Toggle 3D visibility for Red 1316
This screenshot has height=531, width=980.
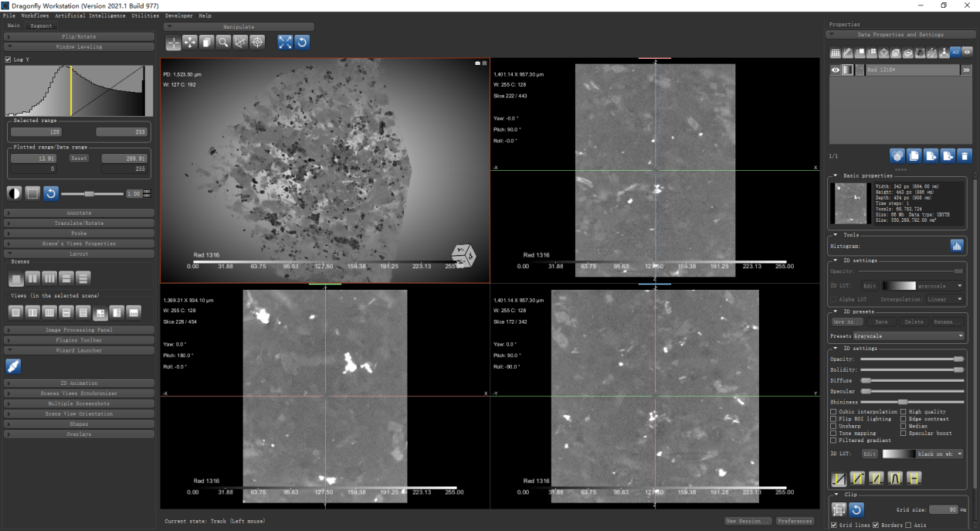point(965,70)
